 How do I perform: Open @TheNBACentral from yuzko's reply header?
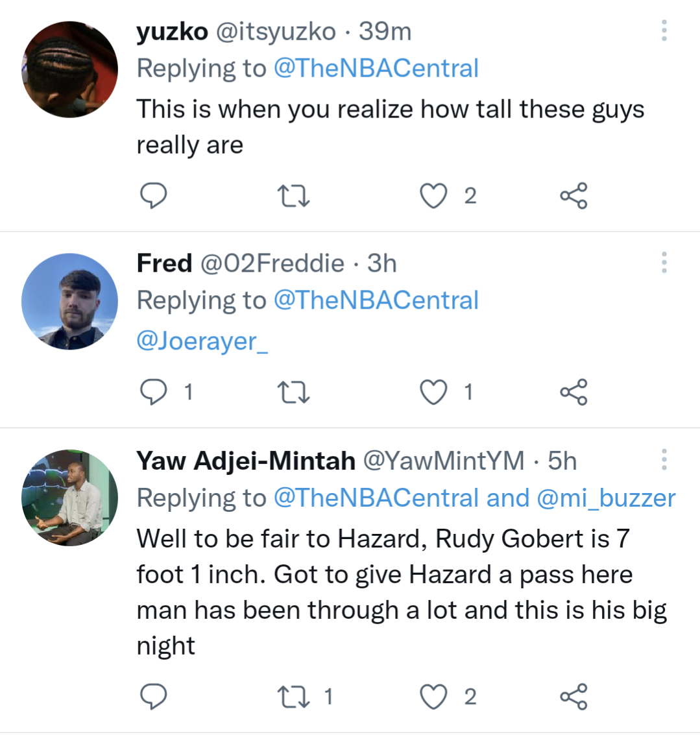click(x=376, y=67)
